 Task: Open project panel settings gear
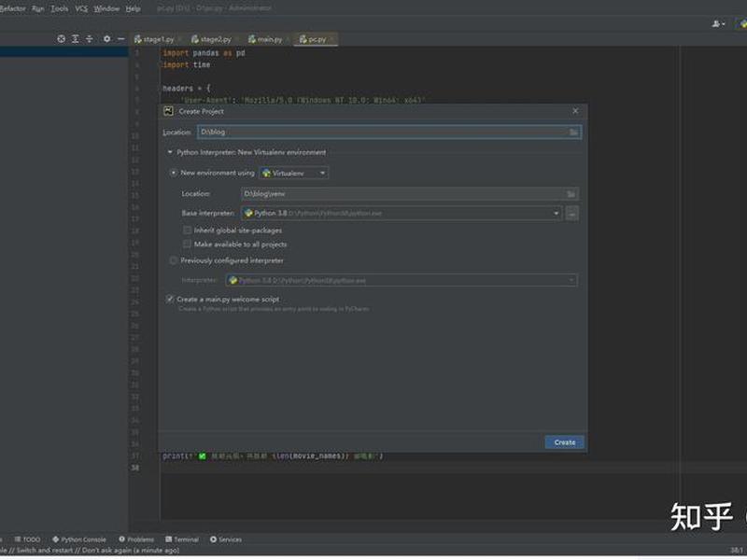click(106, 39)
